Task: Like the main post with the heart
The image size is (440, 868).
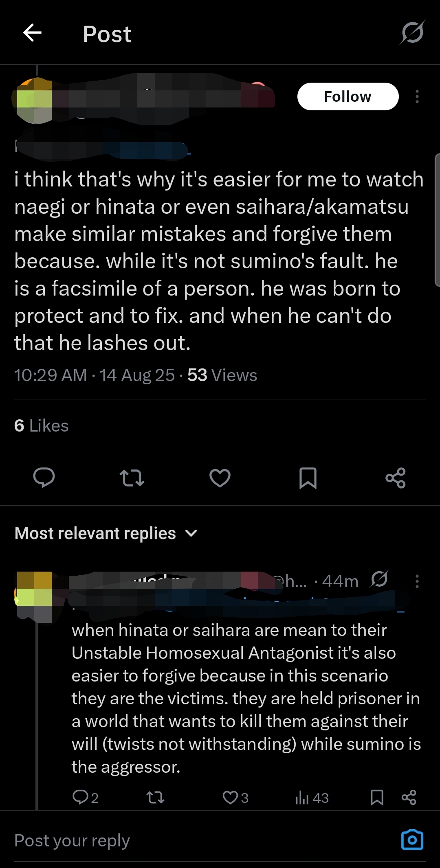Action: pyautogui.click(x=220, y=478)
